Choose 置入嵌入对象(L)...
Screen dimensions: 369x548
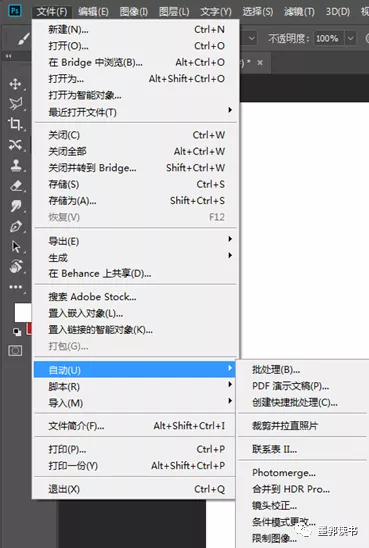click(x=136, y=313)
